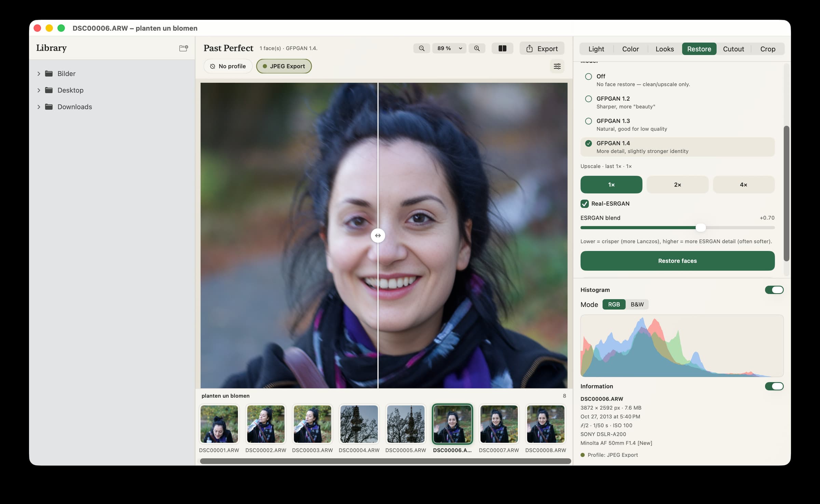Screen dimensions: 820x504
Task: Switch to the Crop tab
Action: click(x=767, y=49)
